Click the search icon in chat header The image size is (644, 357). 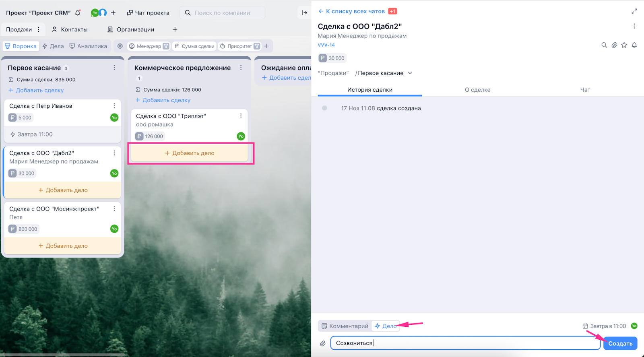[x=604, y=45]
